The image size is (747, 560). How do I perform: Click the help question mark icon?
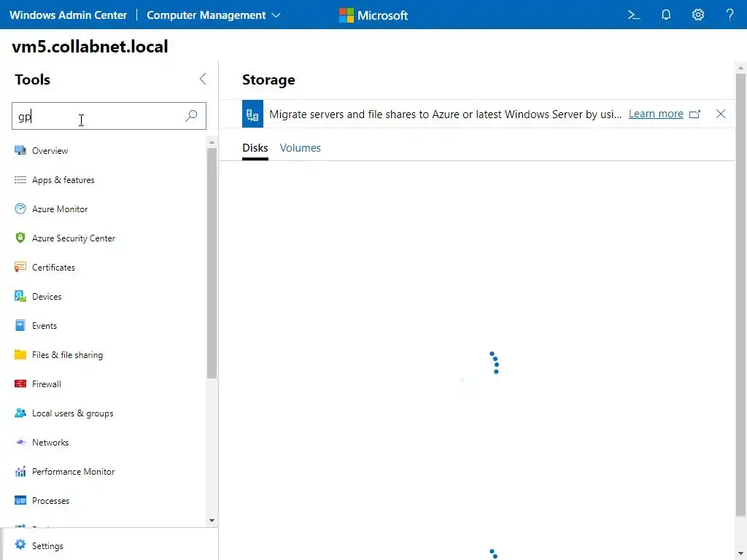coord(730,15)
